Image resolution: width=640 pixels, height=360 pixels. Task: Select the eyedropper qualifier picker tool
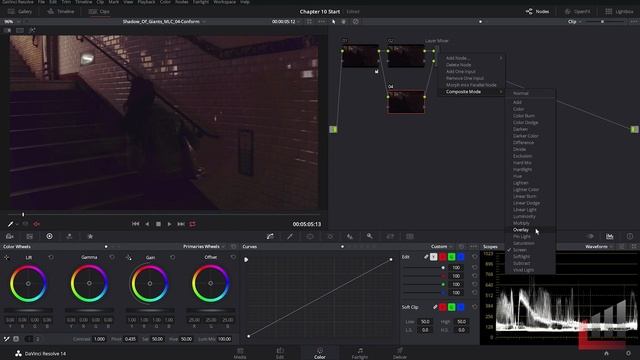click(x=11, y=224)
